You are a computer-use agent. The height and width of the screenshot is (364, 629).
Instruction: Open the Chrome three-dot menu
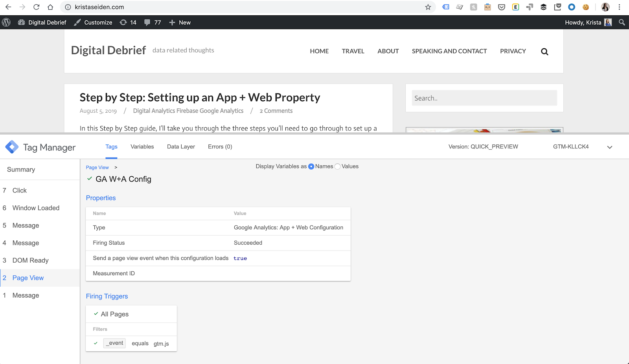[x=619, y=7]
